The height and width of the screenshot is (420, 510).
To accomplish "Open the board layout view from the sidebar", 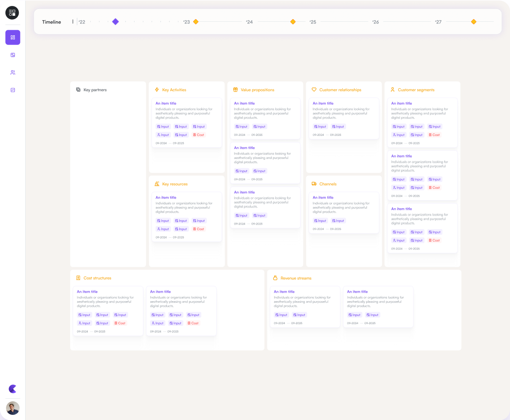I will tap(12, 55).
